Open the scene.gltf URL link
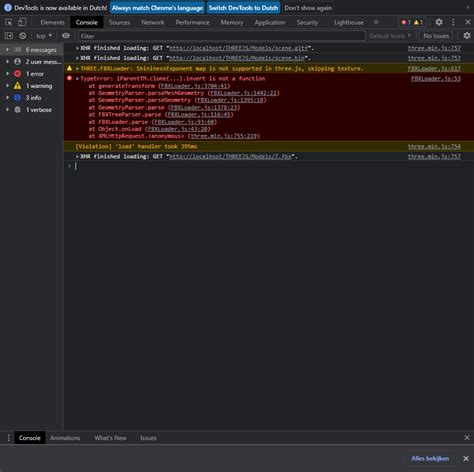The image size is (474, 472). [x=239, y=48]
